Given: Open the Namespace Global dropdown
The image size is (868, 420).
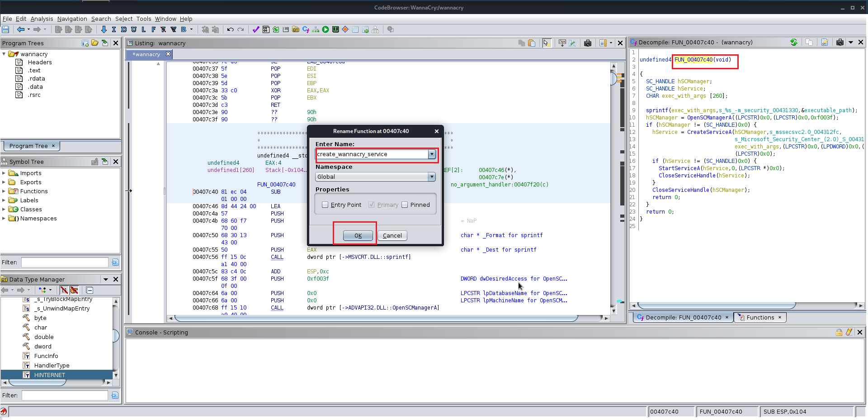Looking at the screenshot, I should click(432, 177).
